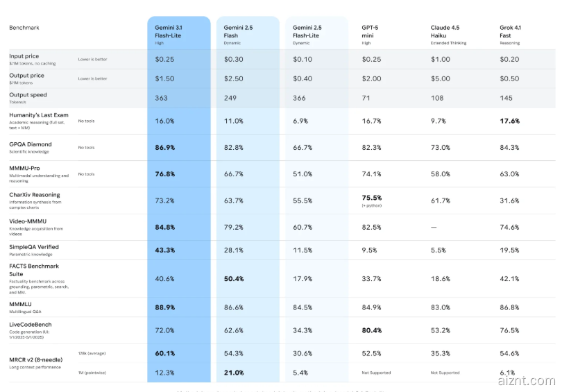Viewport: 562px width, 392px height.
Task: Click the CharXiv Reasoning row label
Action: 35,195
